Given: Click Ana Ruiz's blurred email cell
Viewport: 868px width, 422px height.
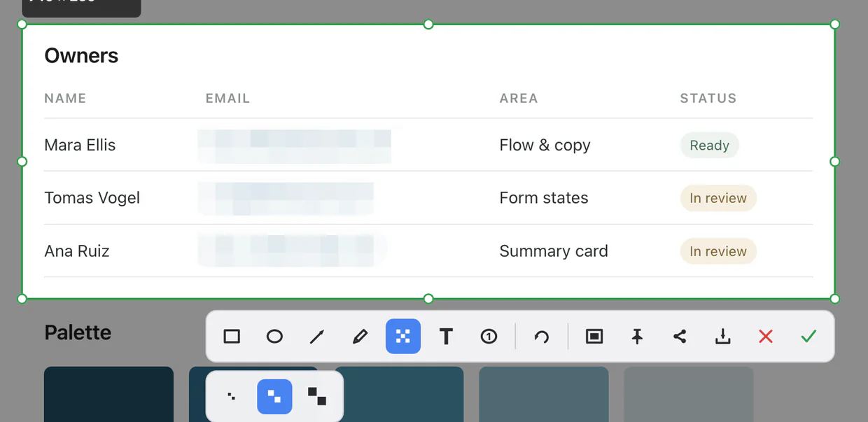Looking at the screenshot, I should (x=293, y=251).
